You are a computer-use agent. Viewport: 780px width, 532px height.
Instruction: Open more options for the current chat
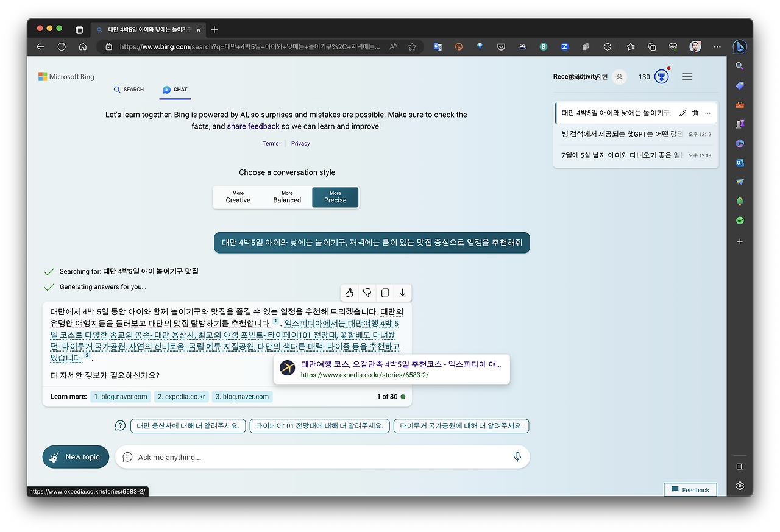(707, 113)
